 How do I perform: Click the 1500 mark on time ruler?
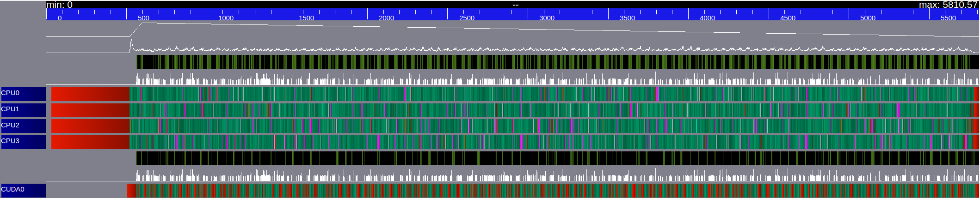[306, 18]
